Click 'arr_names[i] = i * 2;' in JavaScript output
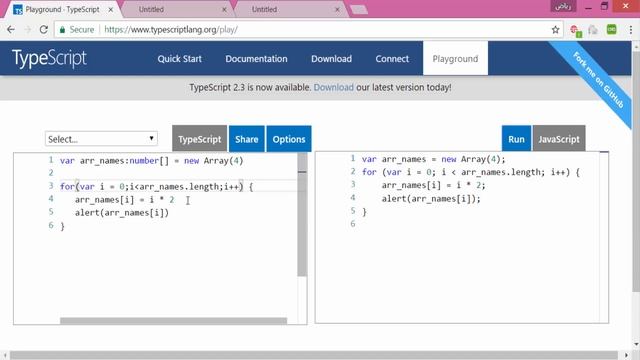The height and width of the screenshot is (360, 640). [x=433, y=185]
